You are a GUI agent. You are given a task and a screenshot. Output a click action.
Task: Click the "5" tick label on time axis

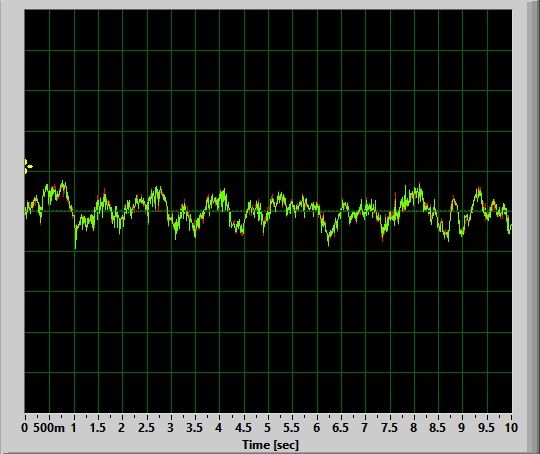268,427
